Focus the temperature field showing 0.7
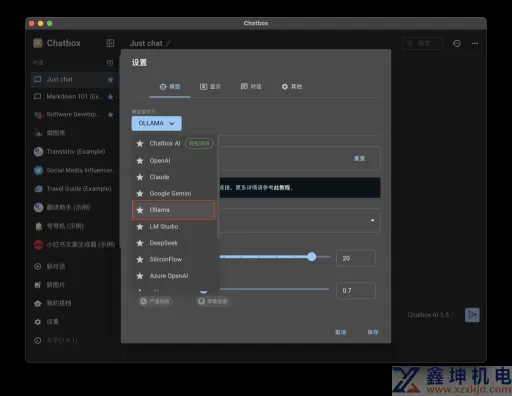The image size is (512, 396). click(356, 291)
